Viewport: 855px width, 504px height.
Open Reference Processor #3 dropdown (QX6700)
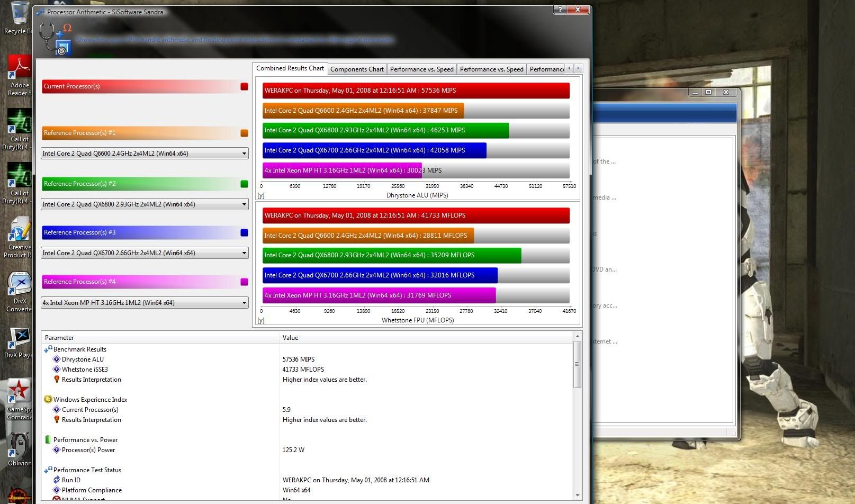pos(145,253)
